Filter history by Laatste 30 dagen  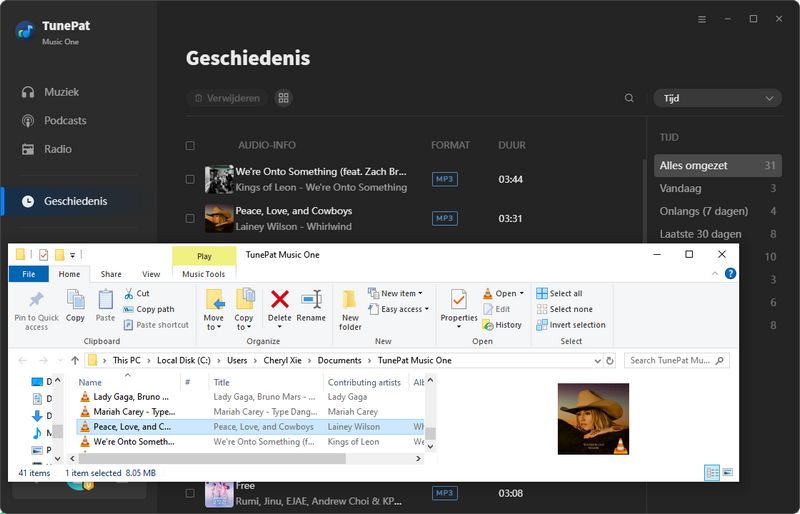click(717, 234)
